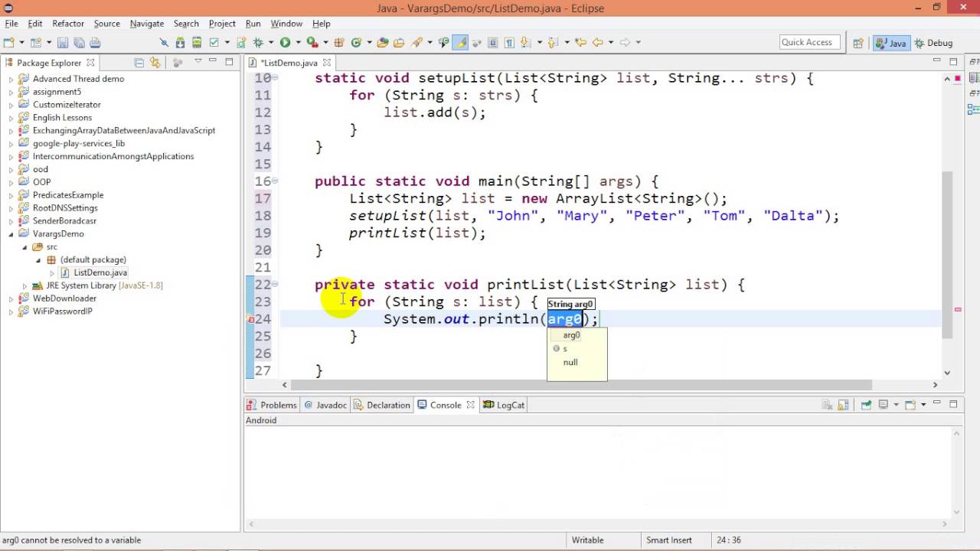Click the Save All toolbar icon
Image resolution: width=980 pixels, height=551 pixels.
(79, 43)
